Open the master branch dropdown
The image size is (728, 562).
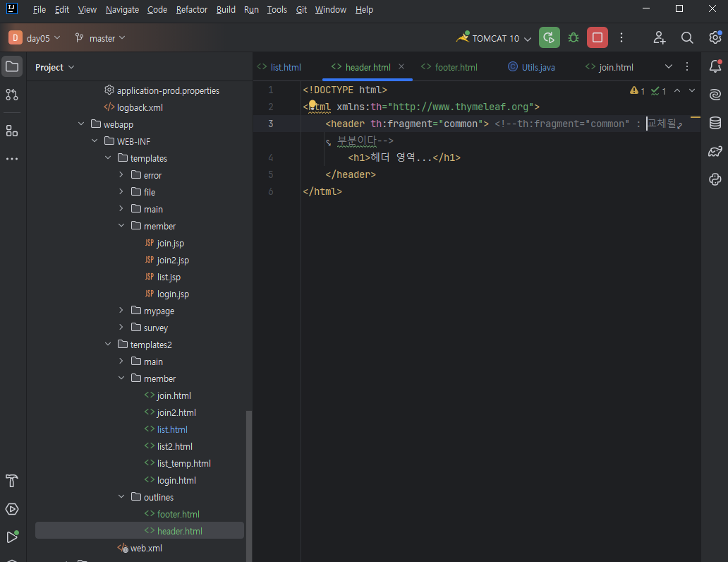(x=100, y=37)
